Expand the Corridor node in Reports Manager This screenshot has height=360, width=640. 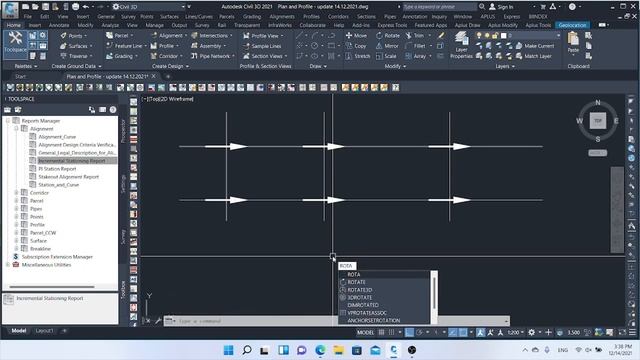coord(16,193)
